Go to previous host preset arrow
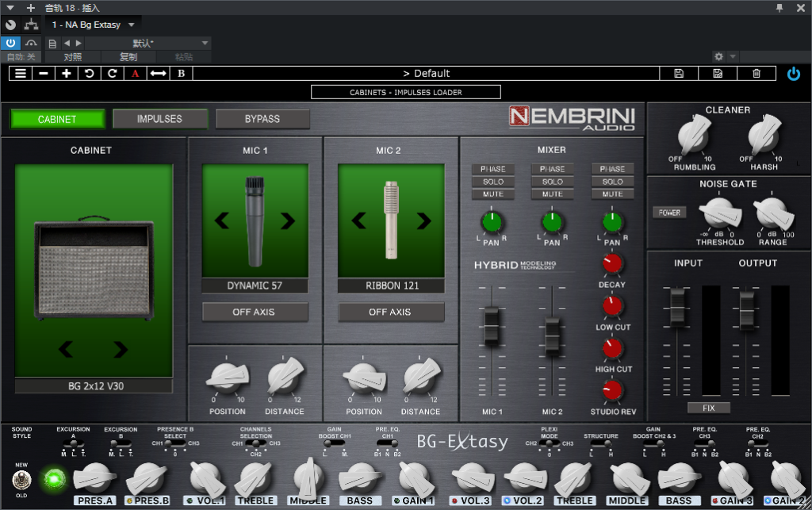 click(x=67, y=43)
